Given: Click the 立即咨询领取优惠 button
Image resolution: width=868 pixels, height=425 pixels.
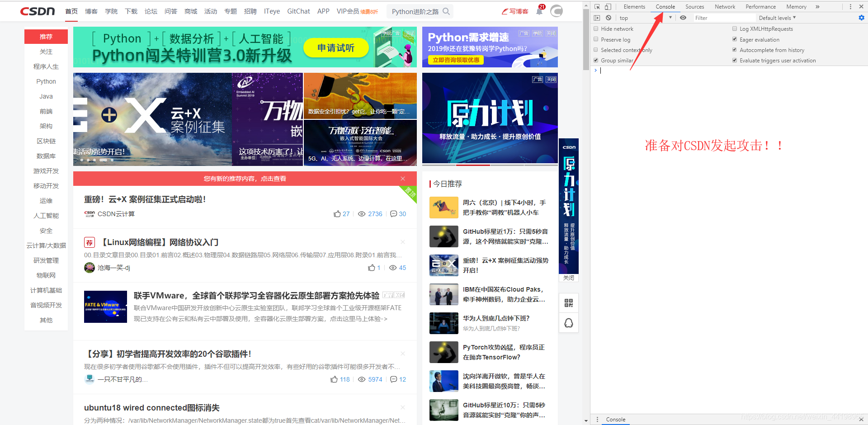Looking at the screenshot, I should pos(456,60).
